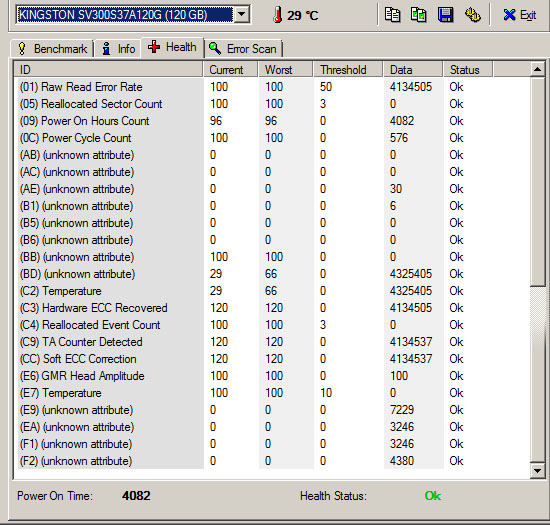Switch to the Benchmark tab

(52, 48)
